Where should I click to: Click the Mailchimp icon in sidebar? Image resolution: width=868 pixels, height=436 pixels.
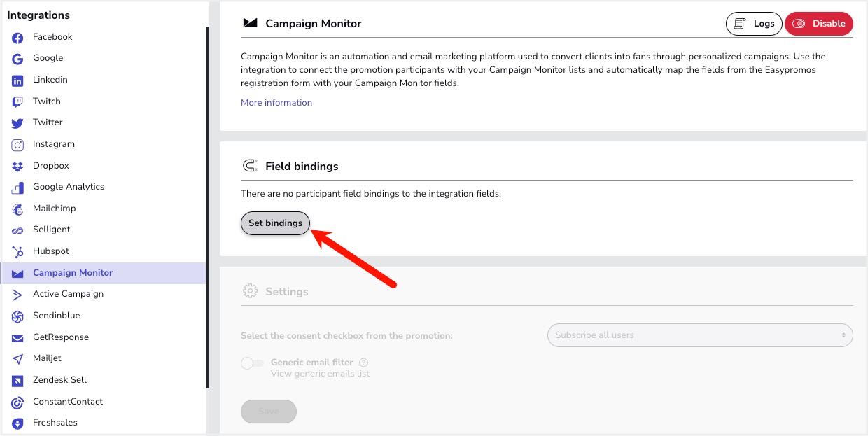pyautogui.click(x=17, y=209)
